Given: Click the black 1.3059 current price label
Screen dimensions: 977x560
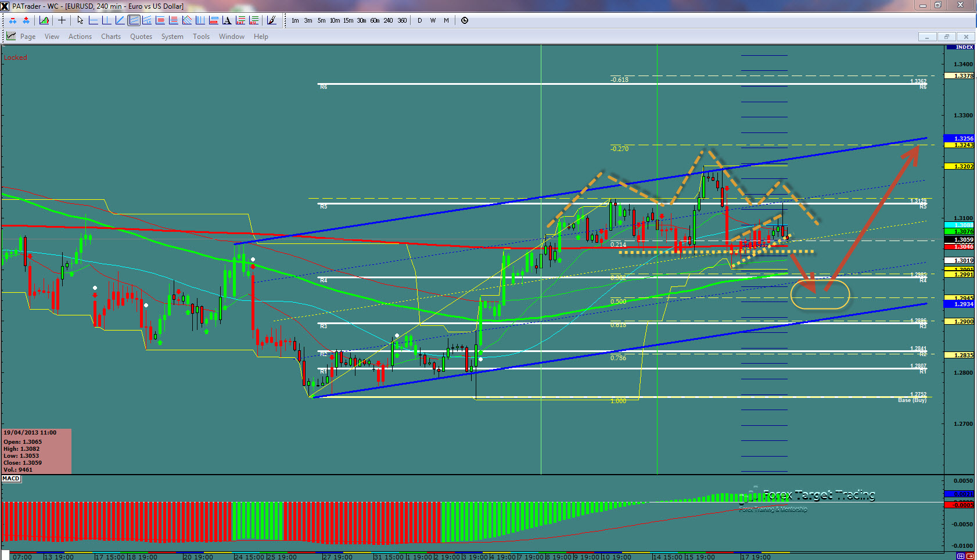Looking at the screenshot, I should [960, 239].
